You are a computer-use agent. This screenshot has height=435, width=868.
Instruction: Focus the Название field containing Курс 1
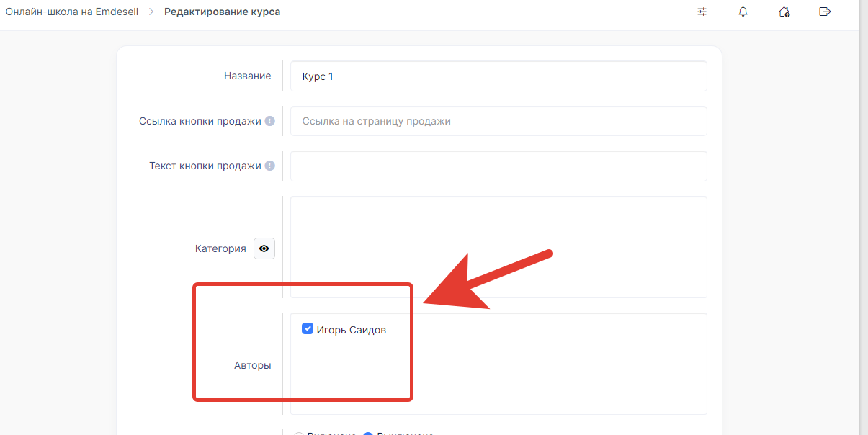tap(498, 76)
